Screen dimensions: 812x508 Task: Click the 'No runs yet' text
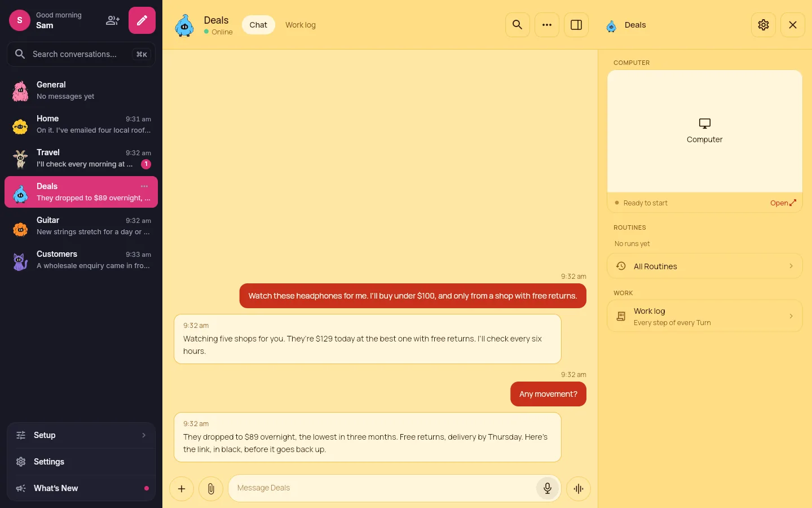pyautogui.click(x=632, y=244)
